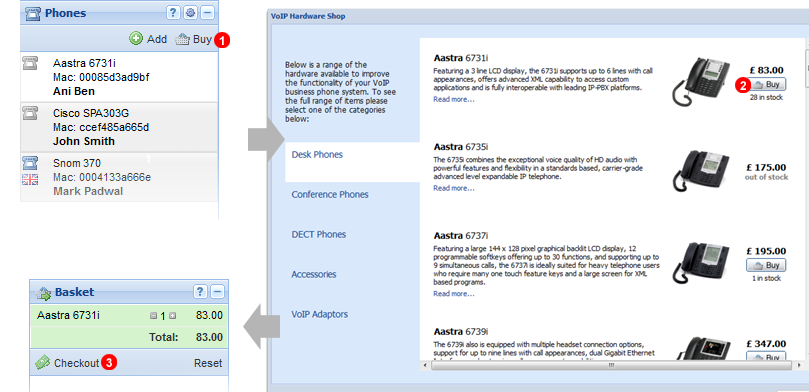
Task: Open DECT Phones category
Action: 318,234
